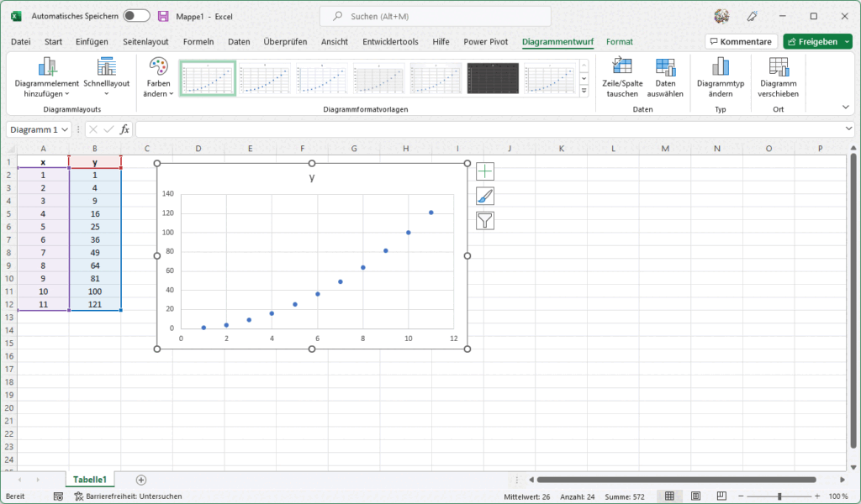Expand the Diagramm 1 name box dropdown

point(65,129)
